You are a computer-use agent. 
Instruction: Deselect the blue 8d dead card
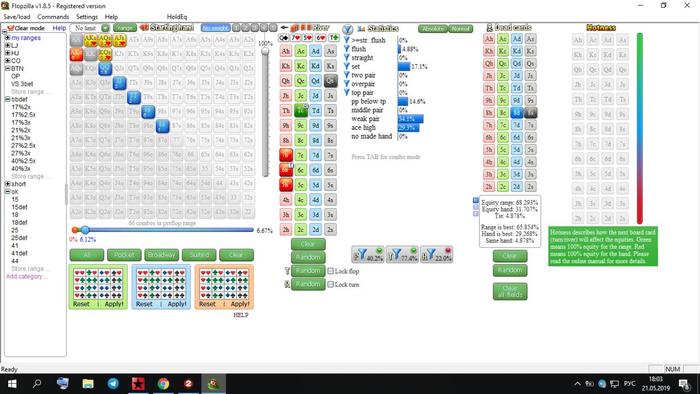coord(517,113)
